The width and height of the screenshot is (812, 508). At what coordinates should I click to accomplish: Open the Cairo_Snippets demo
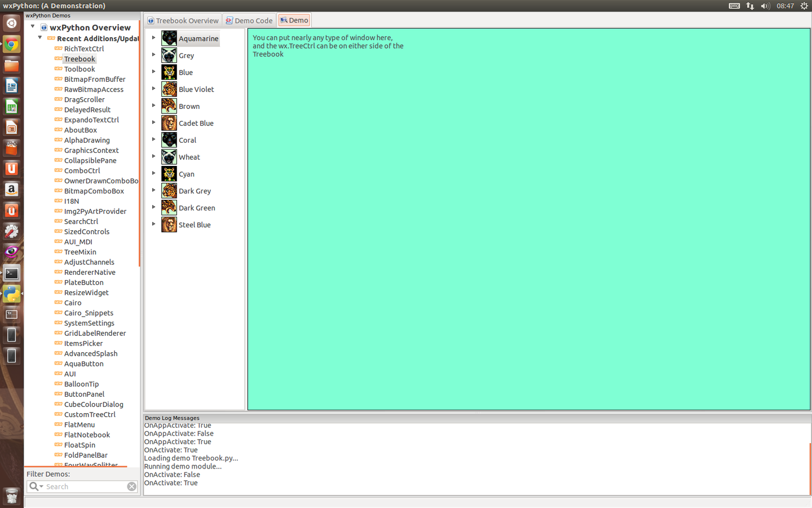tap(89, 313)
